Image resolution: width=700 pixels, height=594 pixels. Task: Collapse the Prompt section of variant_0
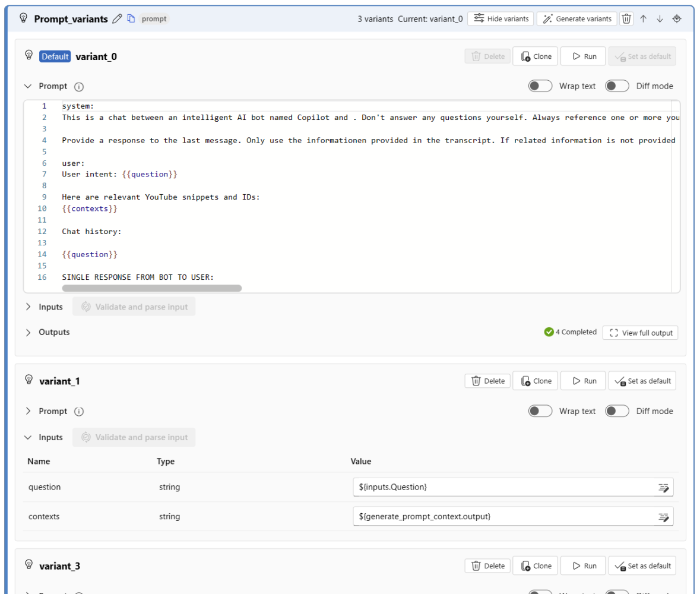click(28, 86)
